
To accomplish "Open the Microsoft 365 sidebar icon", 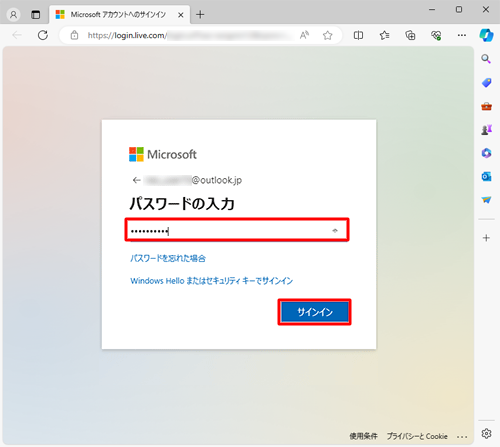I will (486, 153).
